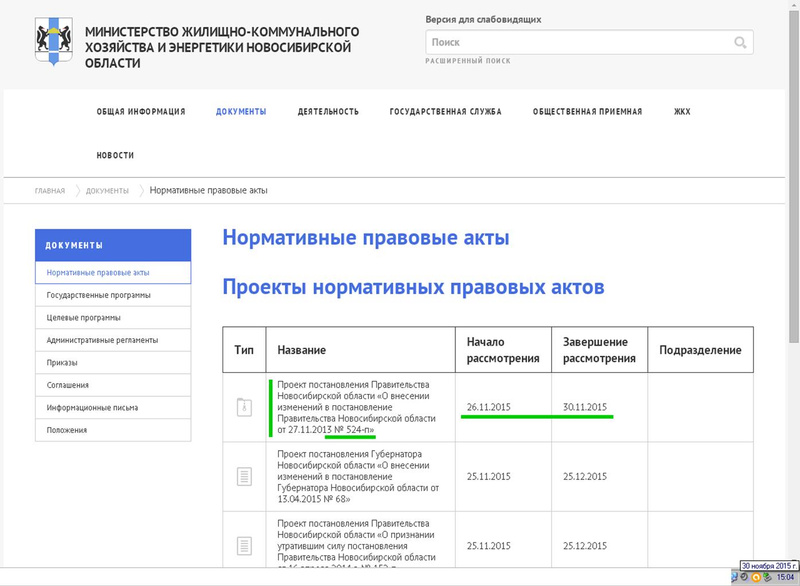The width and height of the screenshot is (800, 586).
Task: Select Государственные программы in sidebar
Action: 99,295
